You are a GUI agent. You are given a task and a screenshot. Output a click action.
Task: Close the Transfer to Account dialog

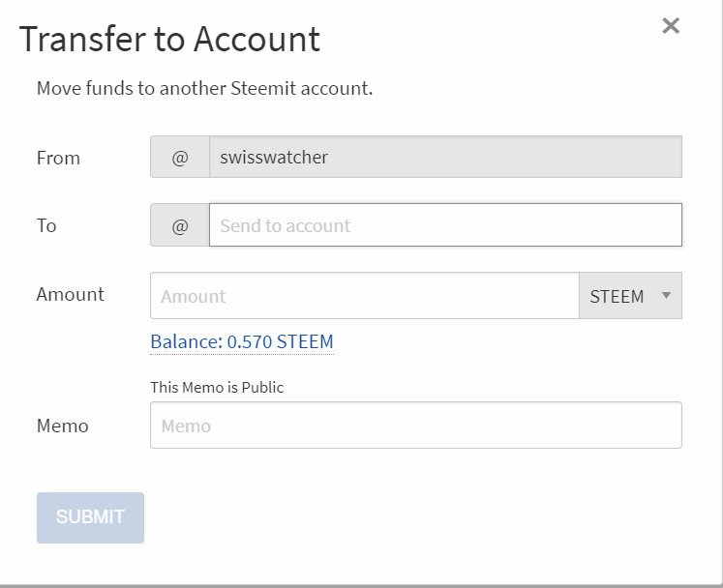click(x=671, y=26)
